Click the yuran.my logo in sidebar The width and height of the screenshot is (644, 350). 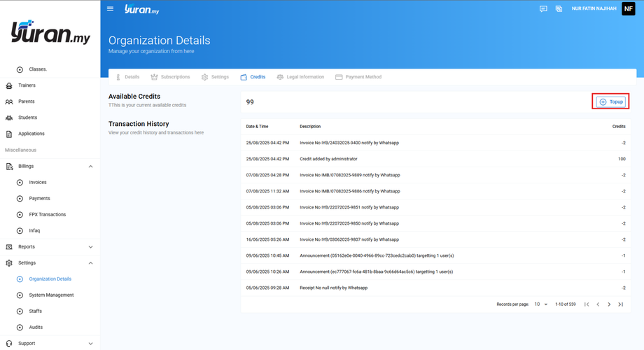50,32
